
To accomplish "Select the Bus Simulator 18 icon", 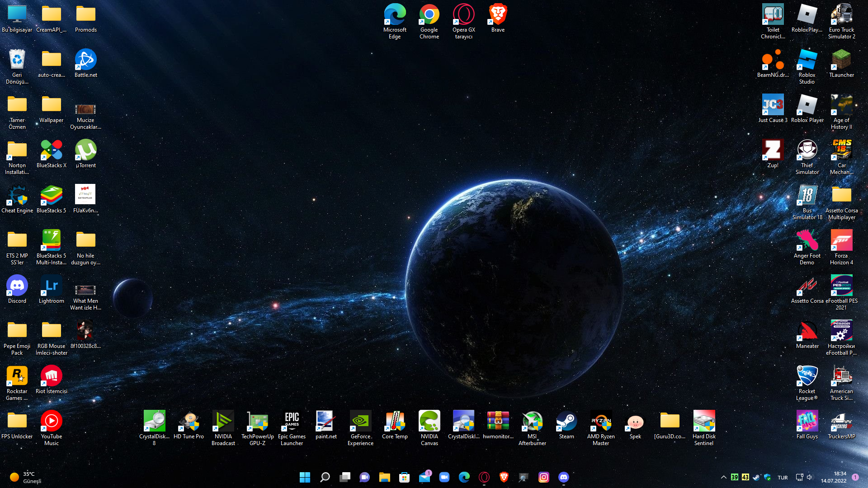I will (x=807, y=202).
